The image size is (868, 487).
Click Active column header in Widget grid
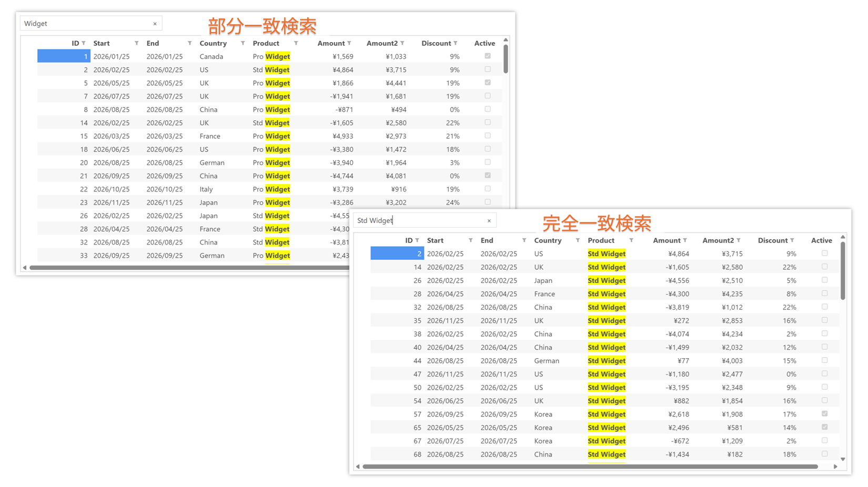pyautogui.click(x=485, y=43)
